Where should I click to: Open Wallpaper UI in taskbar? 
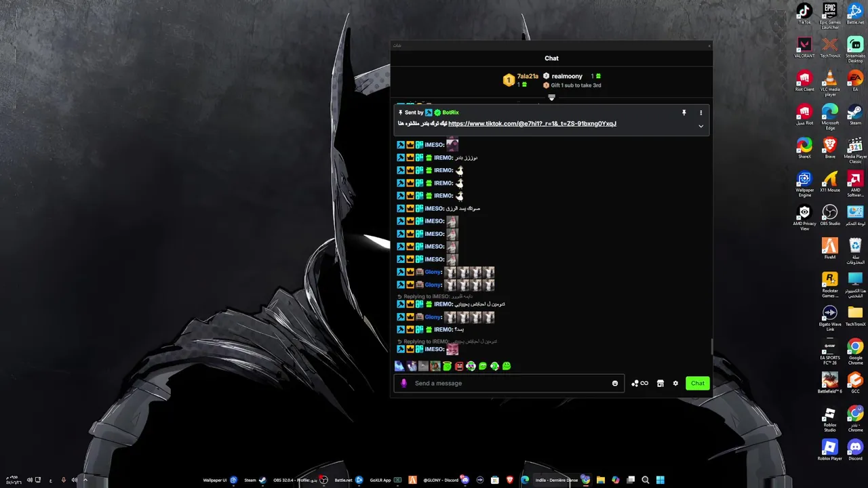[220, 480]
